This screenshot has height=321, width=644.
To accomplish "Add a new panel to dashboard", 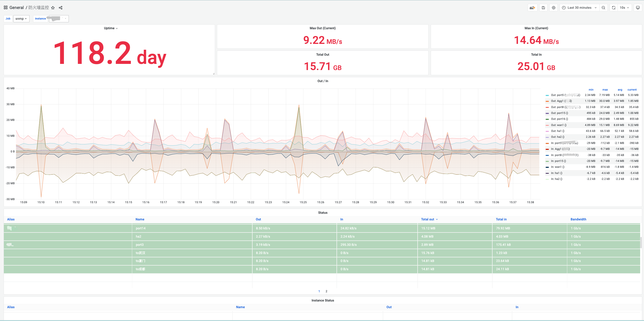I will [533, 8].
